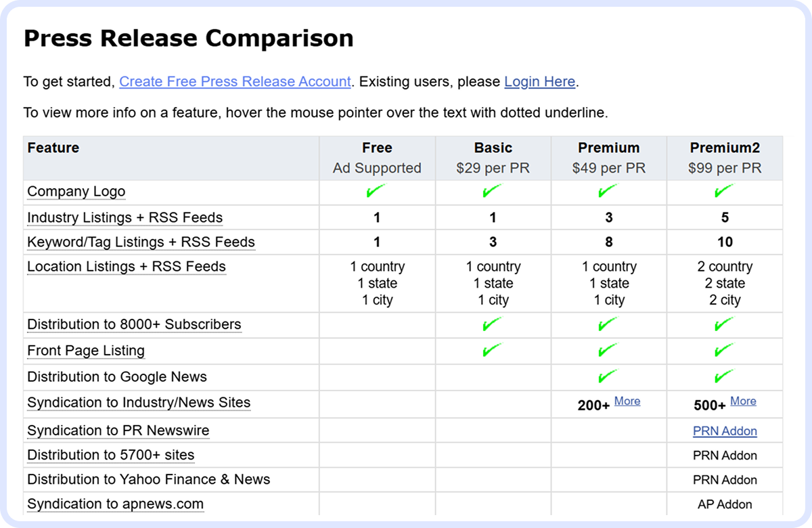Click the Login Here link
812x528 pixels.
[x=539, y=81]
